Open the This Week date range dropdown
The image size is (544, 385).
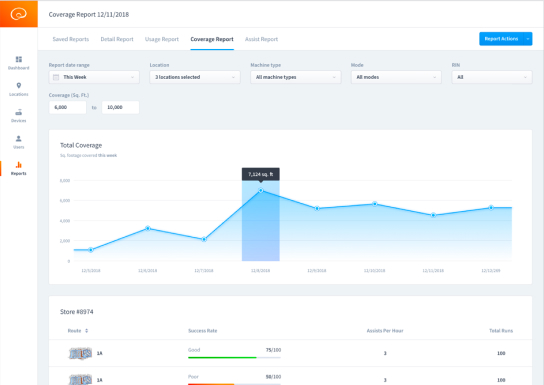point(94,77)
